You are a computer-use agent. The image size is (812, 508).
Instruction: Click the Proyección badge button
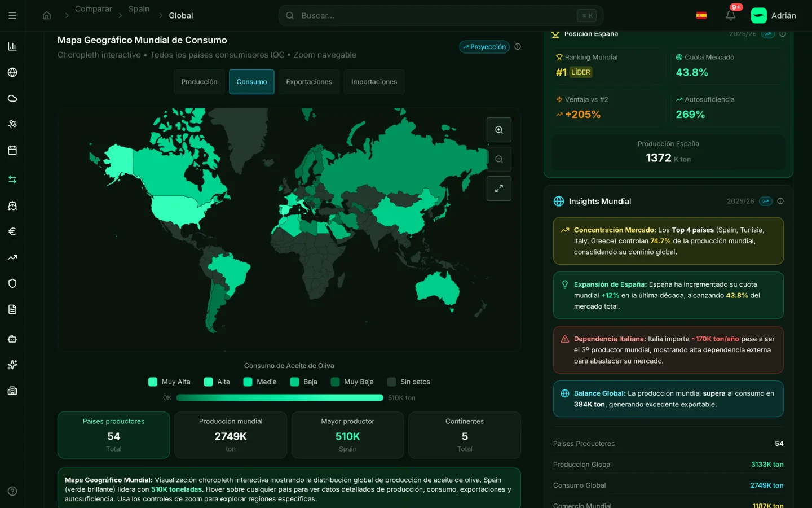tap(484, 47)
